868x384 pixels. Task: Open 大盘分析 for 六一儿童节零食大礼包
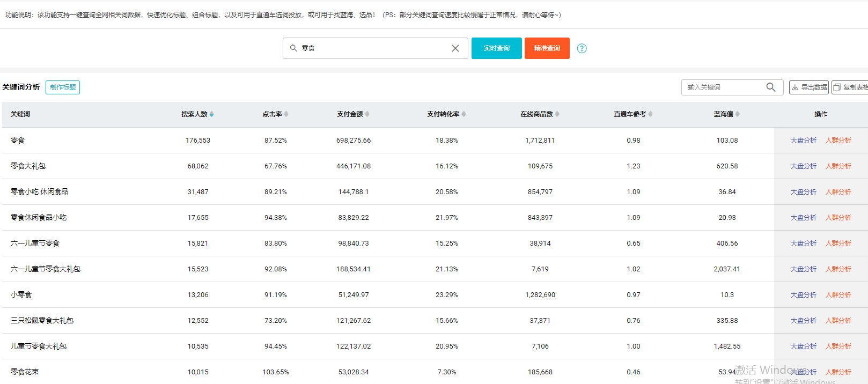click(x=804, y=269)
